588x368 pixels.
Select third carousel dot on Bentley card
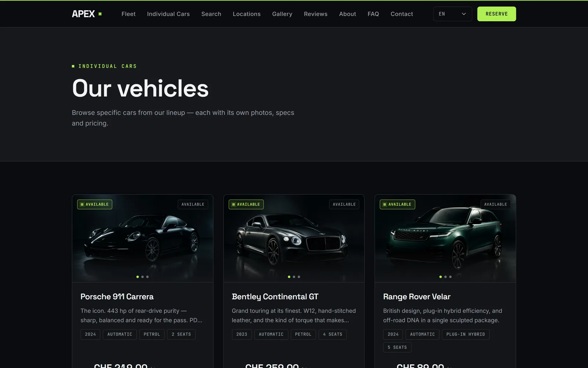299,277
